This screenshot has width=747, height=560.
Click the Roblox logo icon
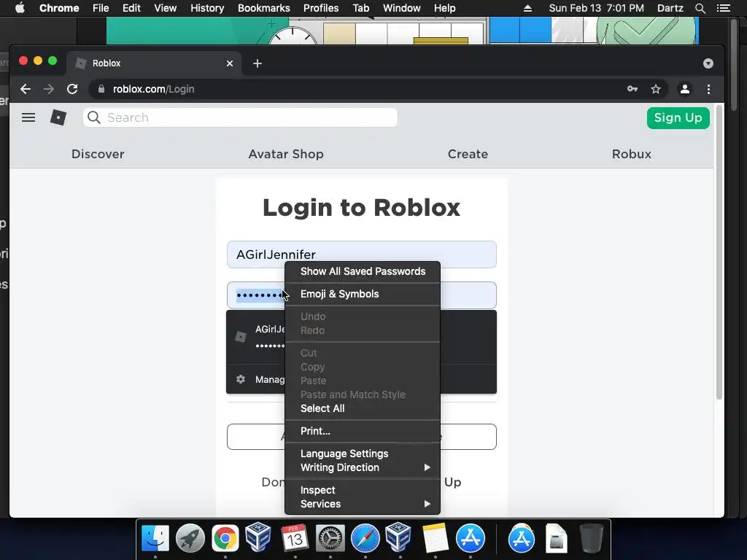[x=58, y=117]
